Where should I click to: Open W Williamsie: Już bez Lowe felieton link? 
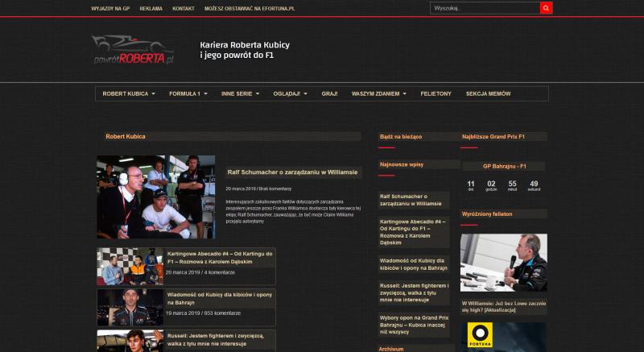point(504,306)
